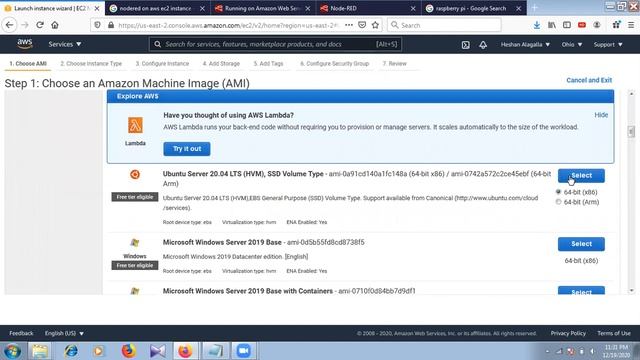The width and height of the screenshot is (640, 360).
Task: Click the taskbar clock showing time
Action: (616, 351)
